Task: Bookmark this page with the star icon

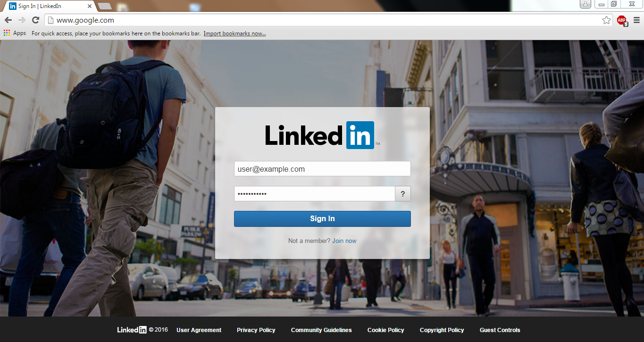Action: click(x=606, y=20)
